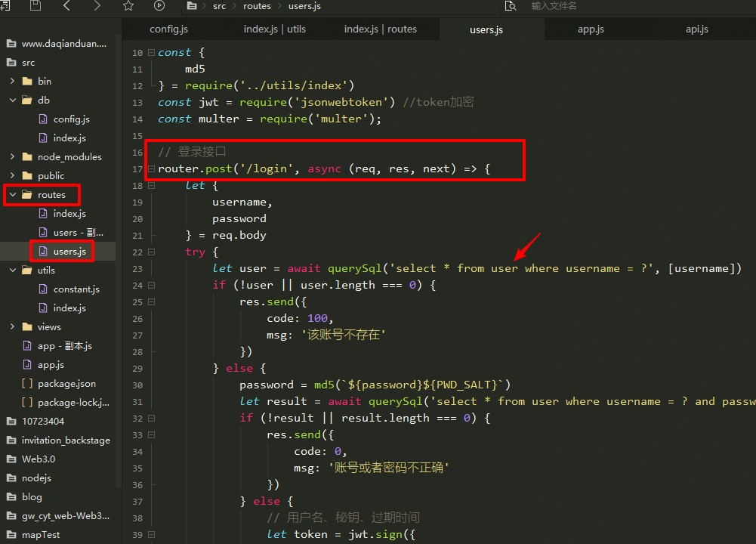
Task: Click 'src' in the breadcrumb path
Action: point(219,6)
